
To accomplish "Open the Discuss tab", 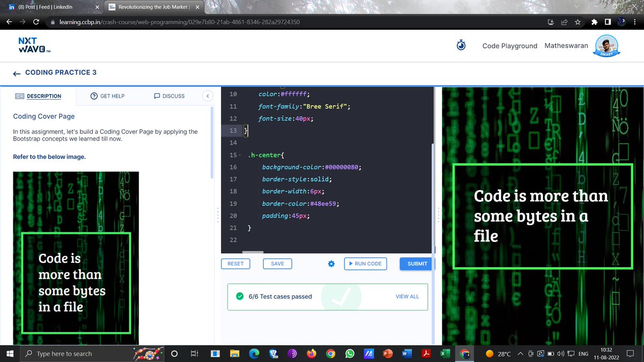I will (169, 96).
